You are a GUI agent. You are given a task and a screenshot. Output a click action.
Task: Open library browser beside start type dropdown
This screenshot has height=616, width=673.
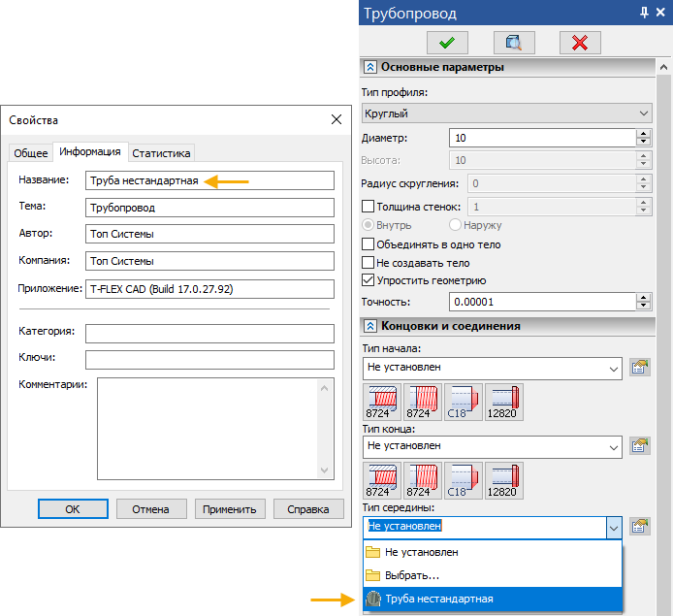tap(639, 368)
